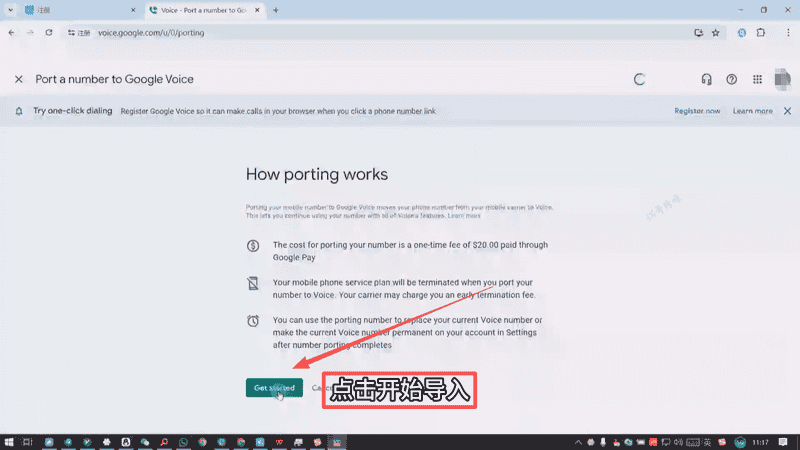Close the 注册 tab
Screen dimensions: 800x450
coord(133,10)
